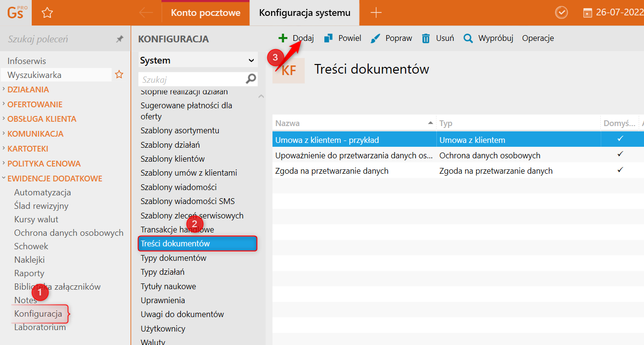Click the checkmark circle icon in header
The height and width of the screenshot is (345, 644).
tap(561, 13)
